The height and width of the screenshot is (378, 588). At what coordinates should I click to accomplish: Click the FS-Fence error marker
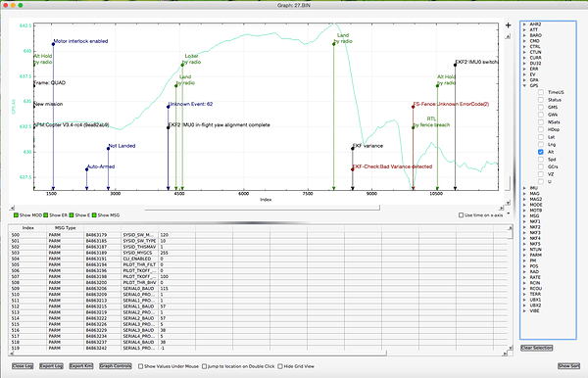[x=414, y=107]
